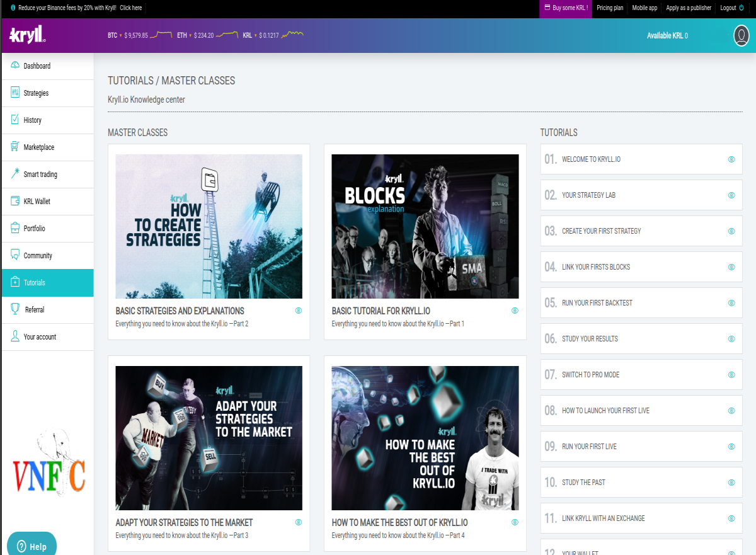The height and width of the screenshot is (555, 756).
Task: Open How to Make the Best Out thumbnail
Action: pyautogui.click(x=425, y=438)
